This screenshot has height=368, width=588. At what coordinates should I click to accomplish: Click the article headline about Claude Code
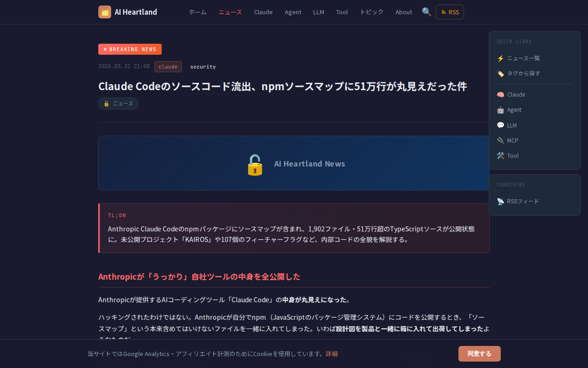coord(283,86)
